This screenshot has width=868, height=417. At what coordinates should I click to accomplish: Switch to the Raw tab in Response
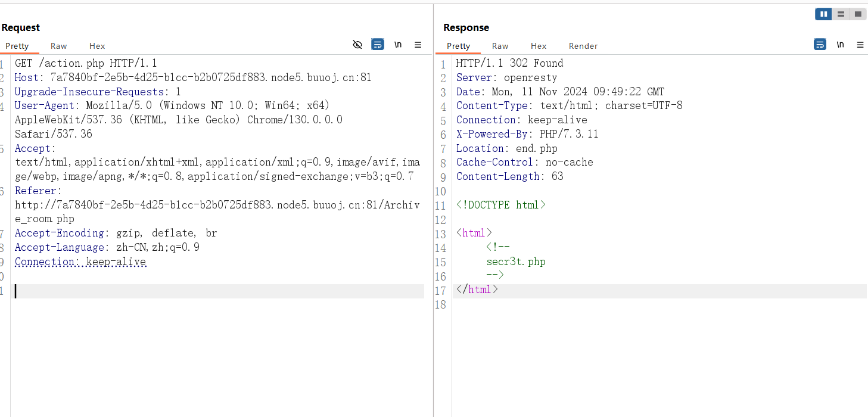tap(500, 46)
